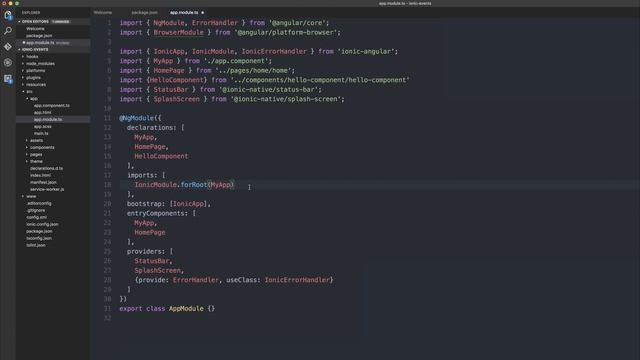Image resolution: width=640 pixels, height=360 pixels.
Task: Open package.json in the Open Editors list
Action: [x=39, y=36]
